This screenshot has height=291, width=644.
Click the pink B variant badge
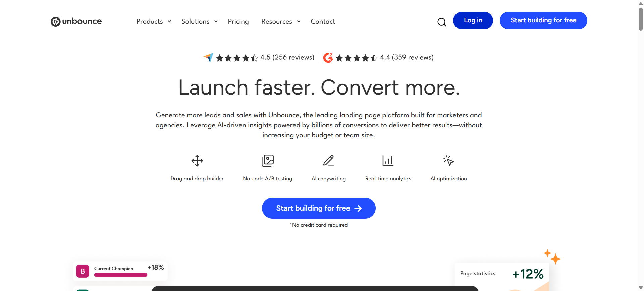click(83, 271)
